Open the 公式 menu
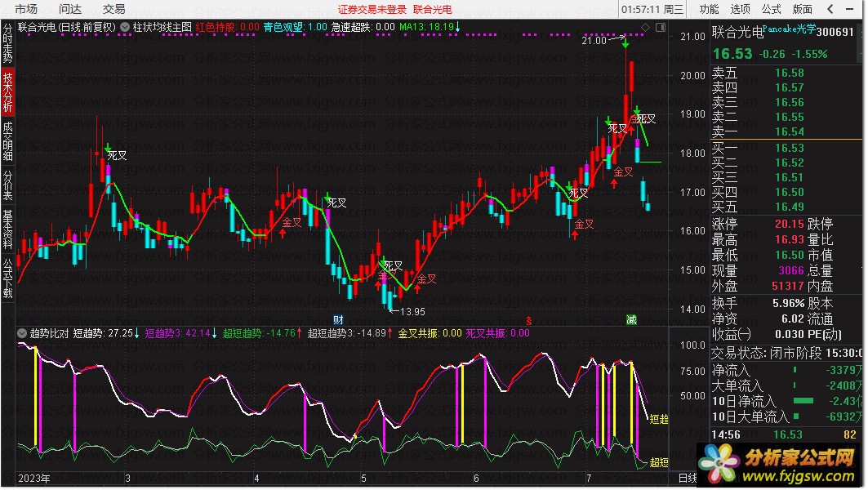Viewport: 868px width, 490px height. pos(771,9)
